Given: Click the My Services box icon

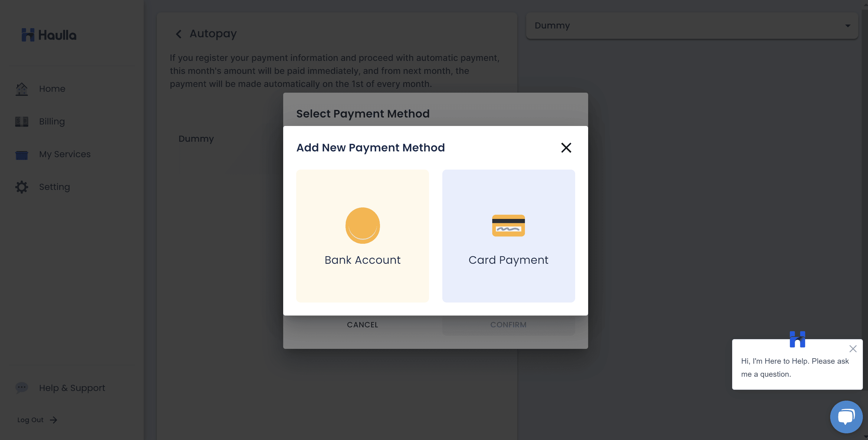Looking at the screenshot, I should 21,154.
